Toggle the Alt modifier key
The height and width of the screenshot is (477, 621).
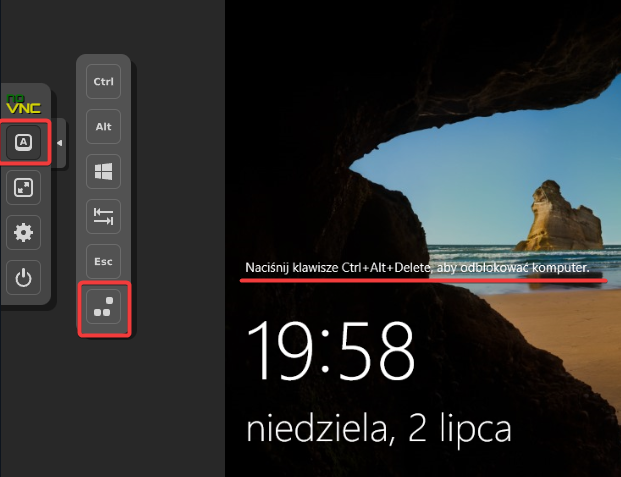pos(103,126)
